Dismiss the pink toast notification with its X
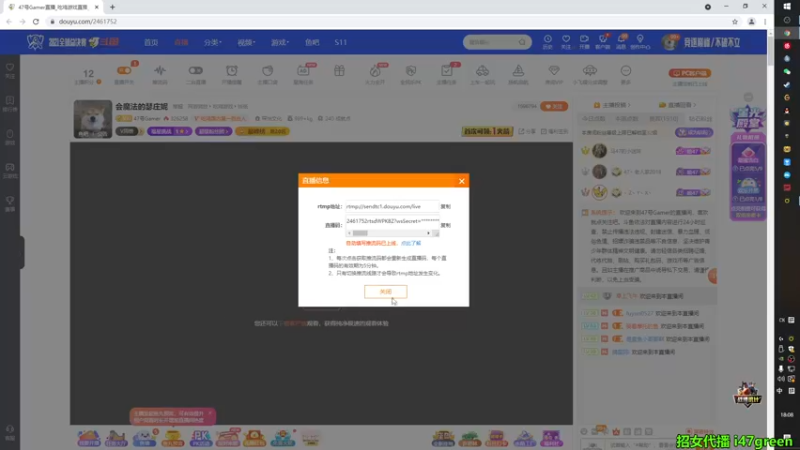Screen dimensions: 800x450 [209, 413]
